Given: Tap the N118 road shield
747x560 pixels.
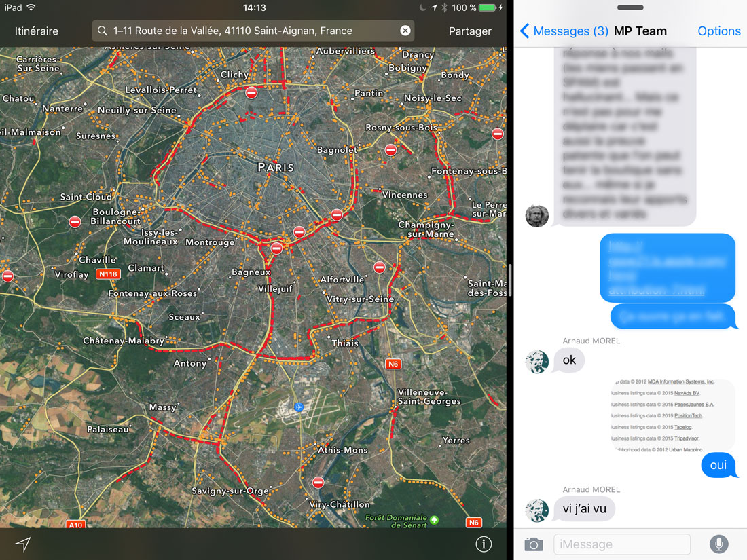Looking at the screenshot, I should click(x=108, y=274).
